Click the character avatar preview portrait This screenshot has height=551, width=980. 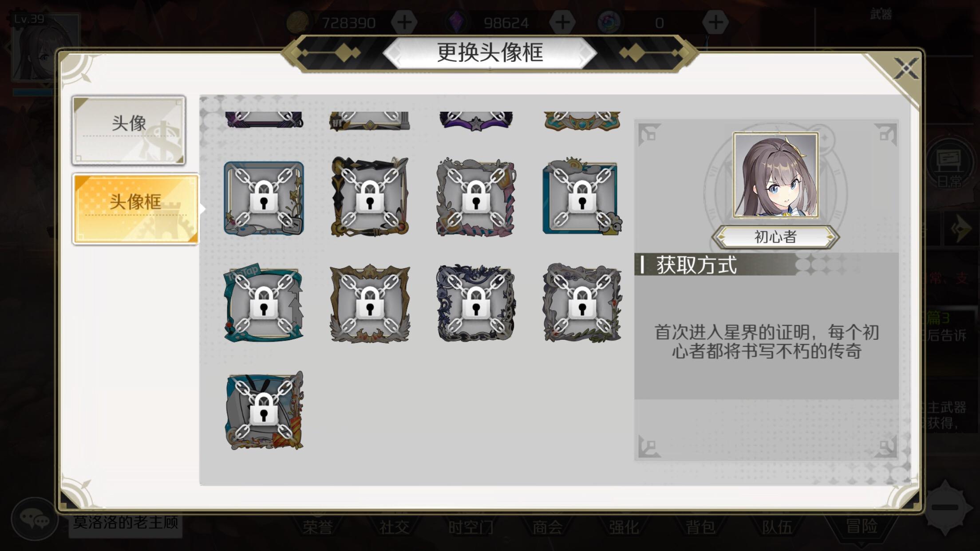[x=775, y=175]
